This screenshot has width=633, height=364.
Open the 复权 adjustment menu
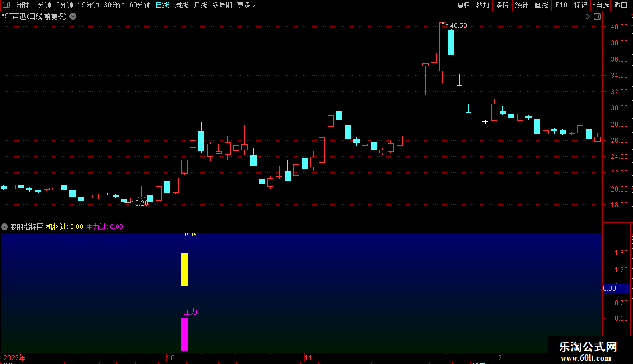463,5
